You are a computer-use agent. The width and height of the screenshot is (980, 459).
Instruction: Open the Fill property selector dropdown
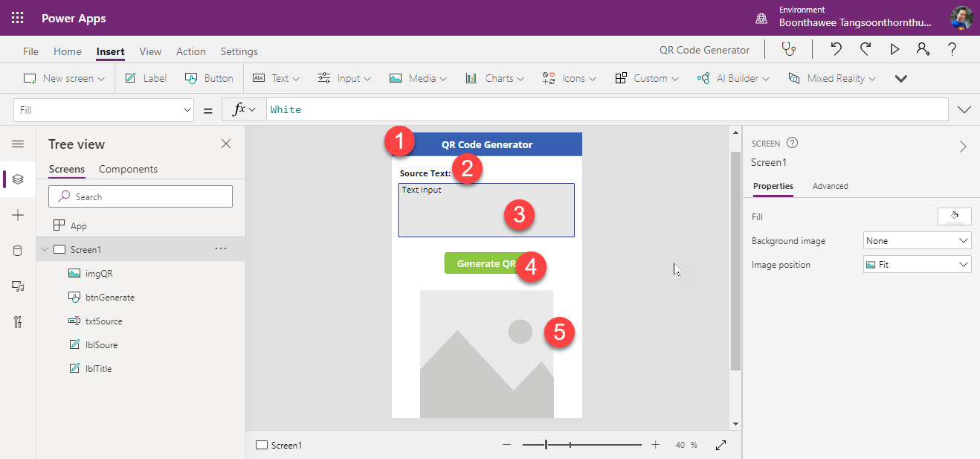pos(104,109)
